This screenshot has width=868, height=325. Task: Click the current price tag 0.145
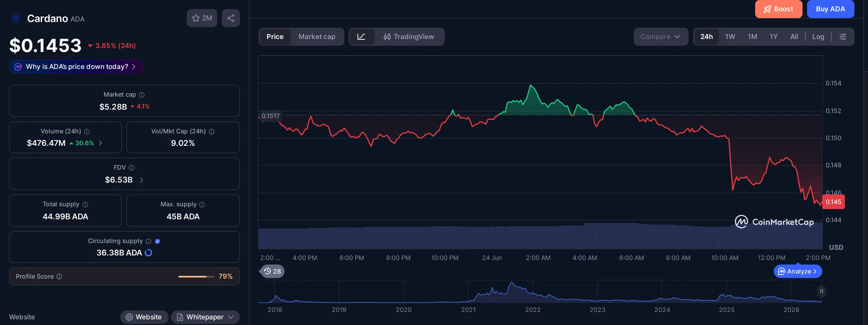tap(833, 202)
